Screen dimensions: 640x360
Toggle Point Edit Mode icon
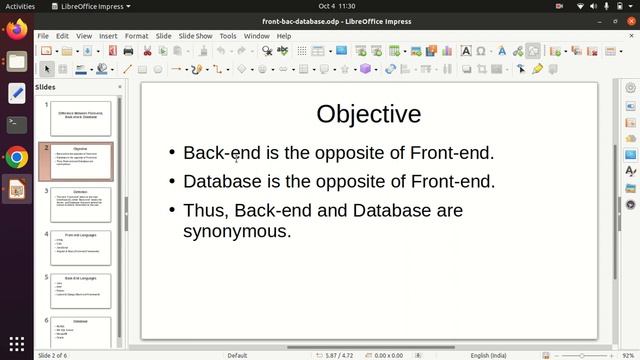click(x=521, y=69)
